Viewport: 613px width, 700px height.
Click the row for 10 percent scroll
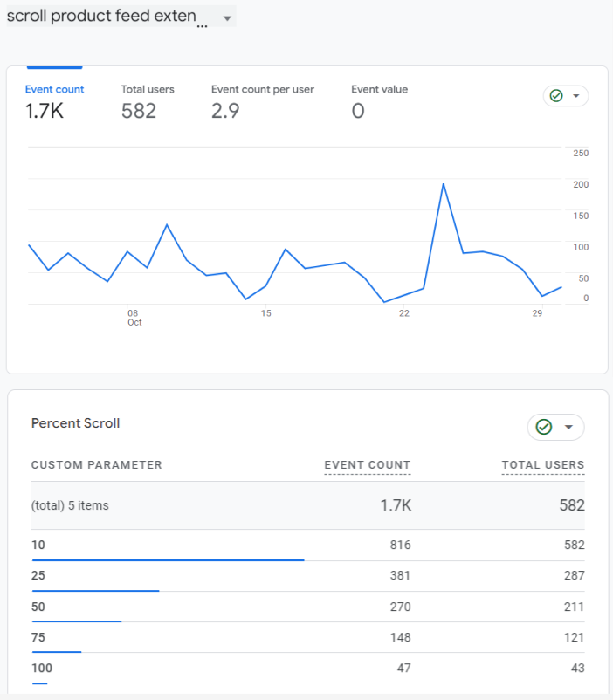click(x=308, y=546)
